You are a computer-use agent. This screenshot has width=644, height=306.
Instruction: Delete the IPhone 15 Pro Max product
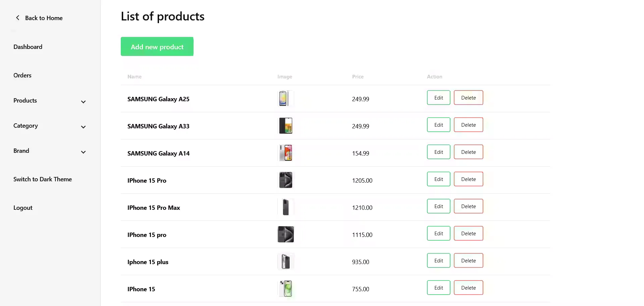click(x=468, y=206)
